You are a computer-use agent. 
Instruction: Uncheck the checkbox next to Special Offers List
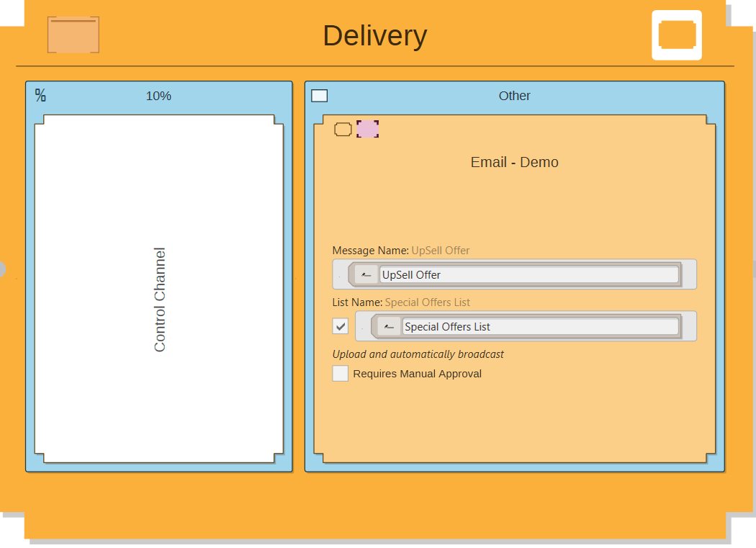pos(341,326)
